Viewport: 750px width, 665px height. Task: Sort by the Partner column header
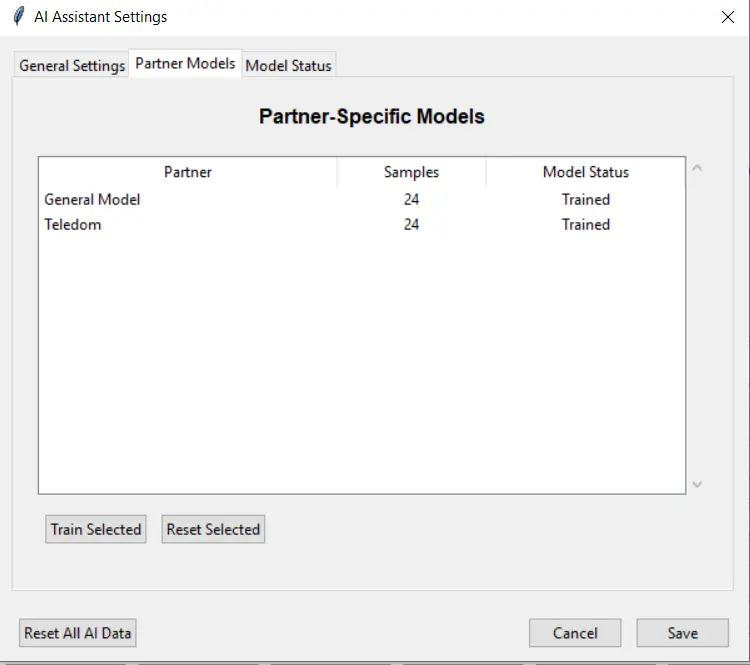point(188,172)
